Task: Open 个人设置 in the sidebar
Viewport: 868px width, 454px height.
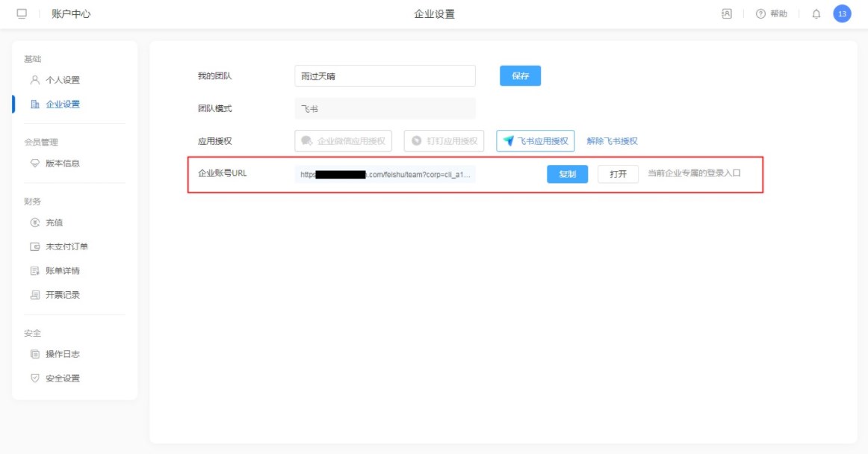Action: (x=62, y=80)
